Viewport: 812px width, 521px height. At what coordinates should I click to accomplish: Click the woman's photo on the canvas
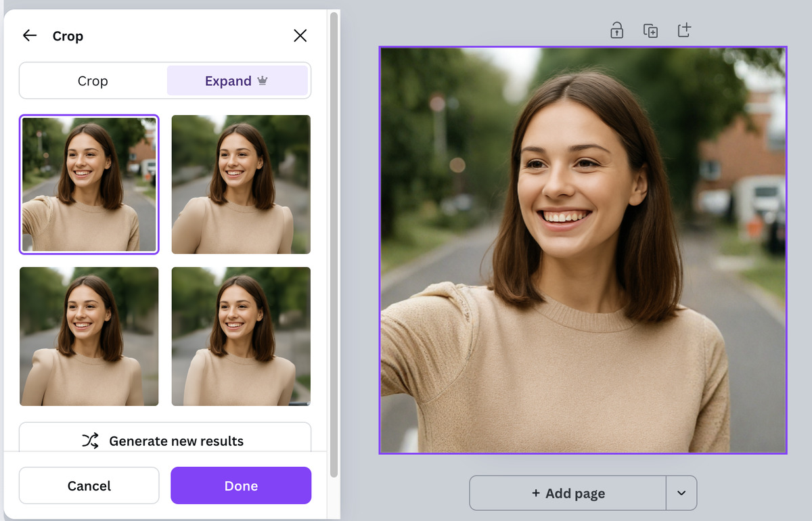pyautogui.click(x=583, y=250)
